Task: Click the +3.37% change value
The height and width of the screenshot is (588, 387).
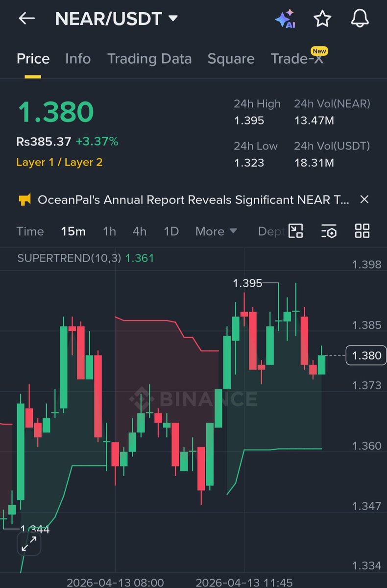Action: (97, 142)
